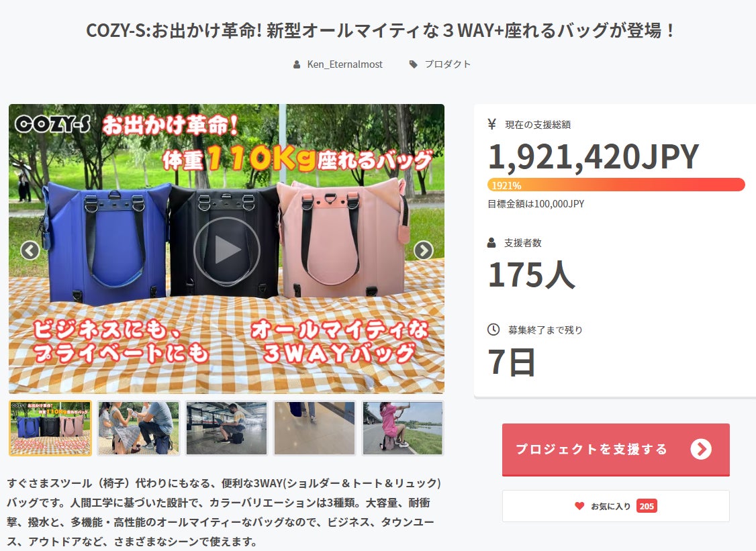This screenshot has height=551, width=756.
Task: Play the COZY-S product video
Action: tap(227, 250)
